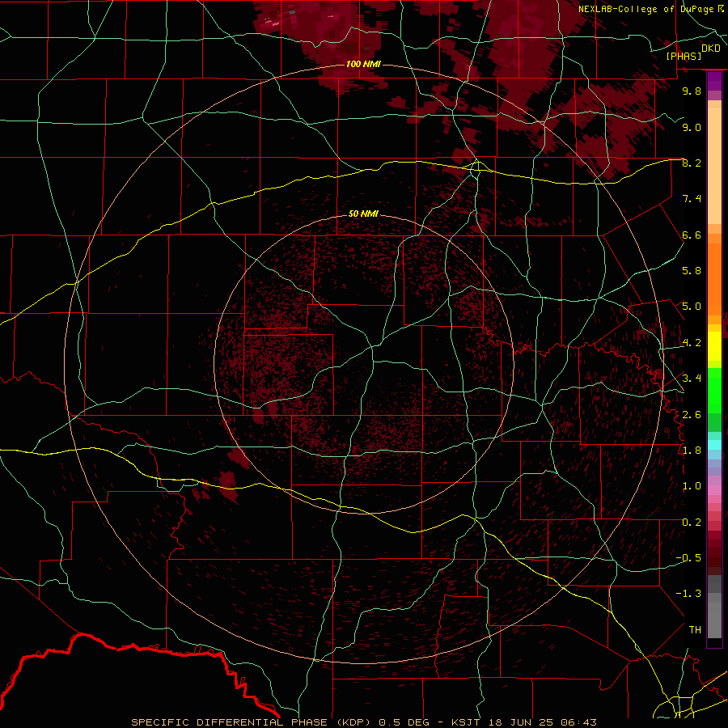Click the 5.8 scale value
The image size is (728, 728).
pos(692,271)
